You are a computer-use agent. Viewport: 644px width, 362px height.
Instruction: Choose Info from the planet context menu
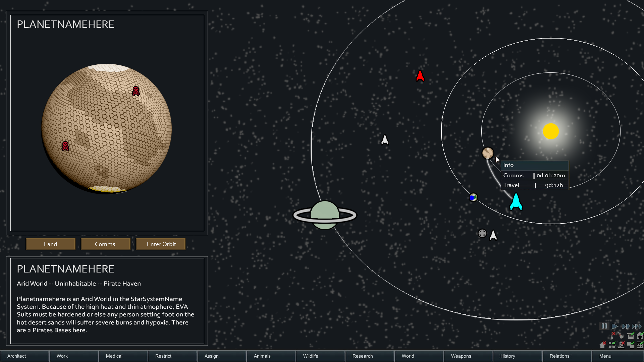pyautogui.click(x=535, y=165)
